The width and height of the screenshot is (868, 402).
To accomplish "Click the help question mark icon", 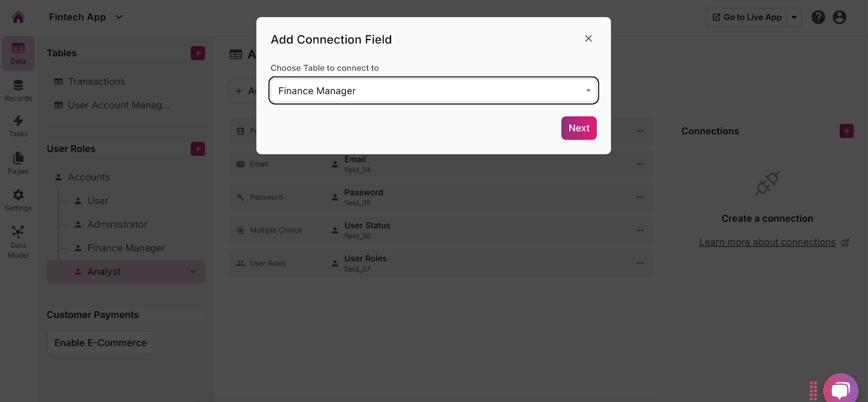I will 818,17.
